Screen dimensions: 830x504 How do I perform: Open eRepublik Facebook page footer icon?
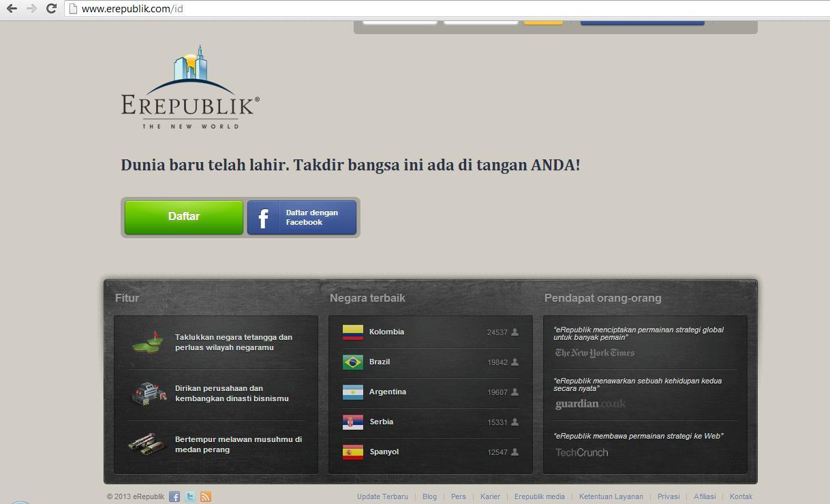click(174, 497)
